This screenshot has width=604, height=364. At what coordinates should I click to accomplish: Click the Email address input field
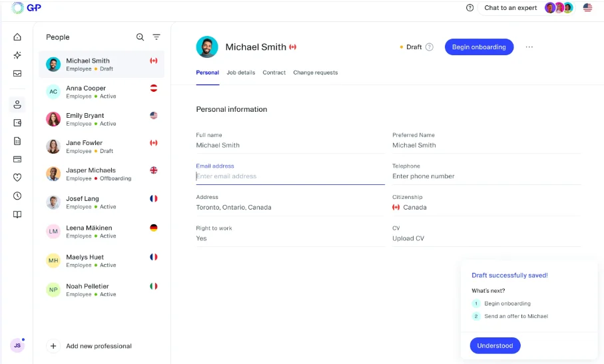[290, 176]
